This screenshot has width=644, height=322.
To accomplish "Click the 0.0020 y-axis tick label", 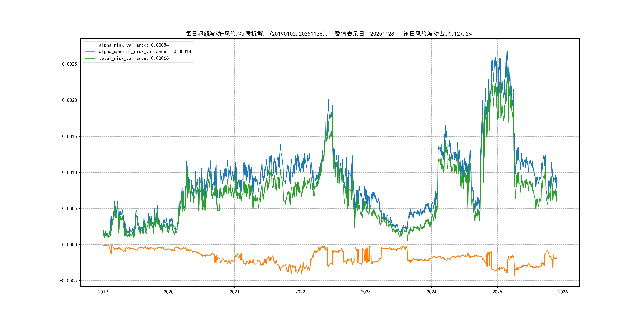I will [x=69, y=100].
